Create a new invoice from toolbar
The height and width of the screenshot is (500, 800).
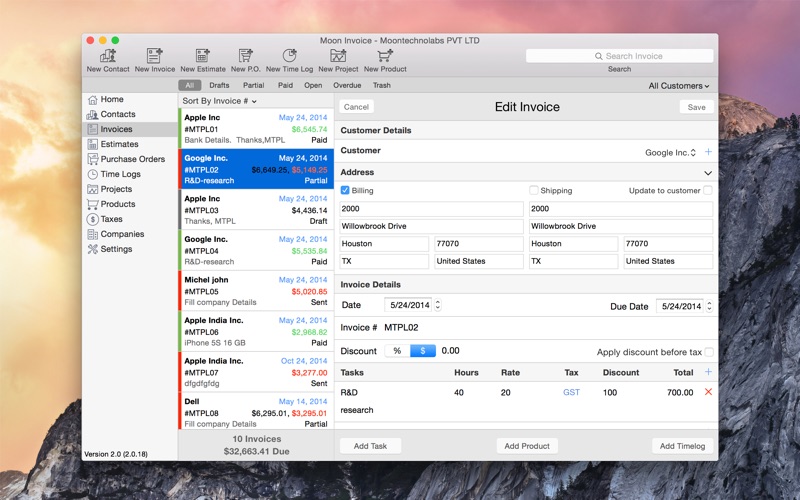155,56
